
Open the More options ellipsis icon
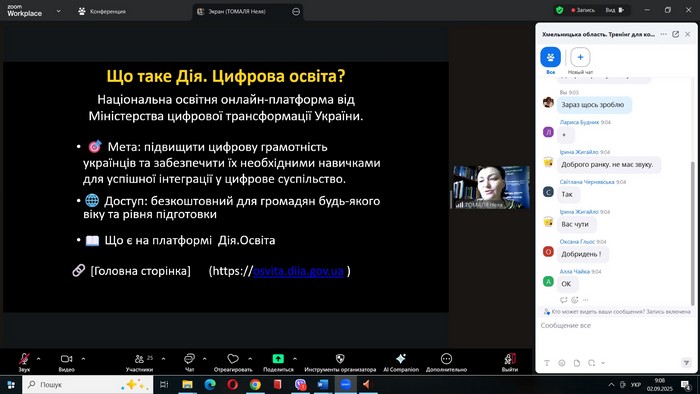[x=446, y=359]
